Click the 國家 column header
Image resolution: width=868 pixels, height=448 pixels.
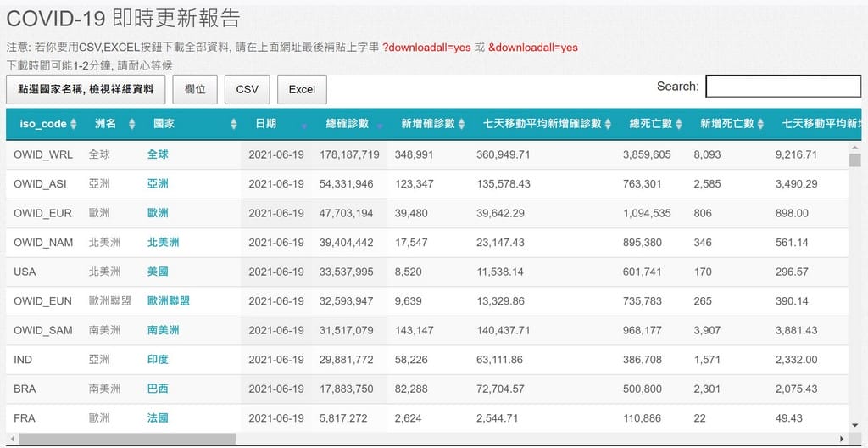pos(190,124)
